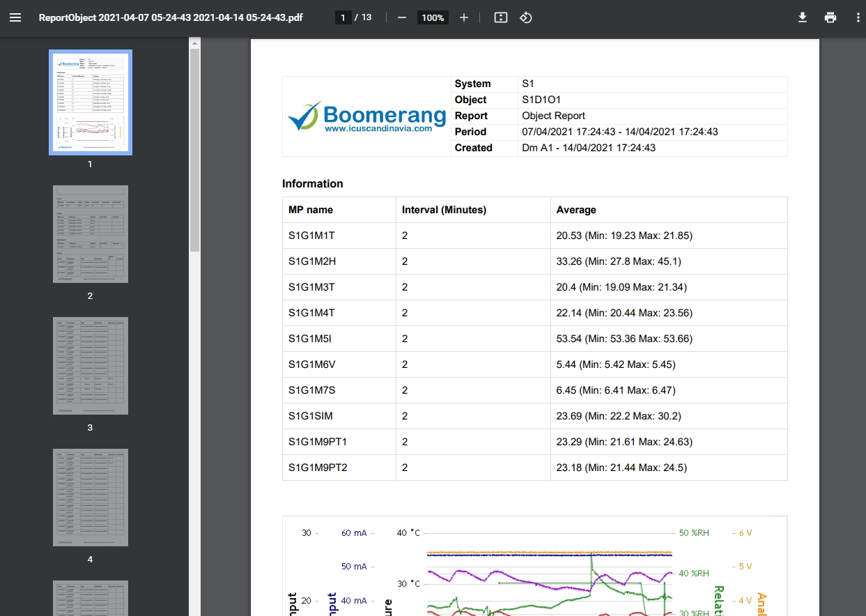
Task: Click the thumbnail sidebar scrollbar
Action: (195, 150)
